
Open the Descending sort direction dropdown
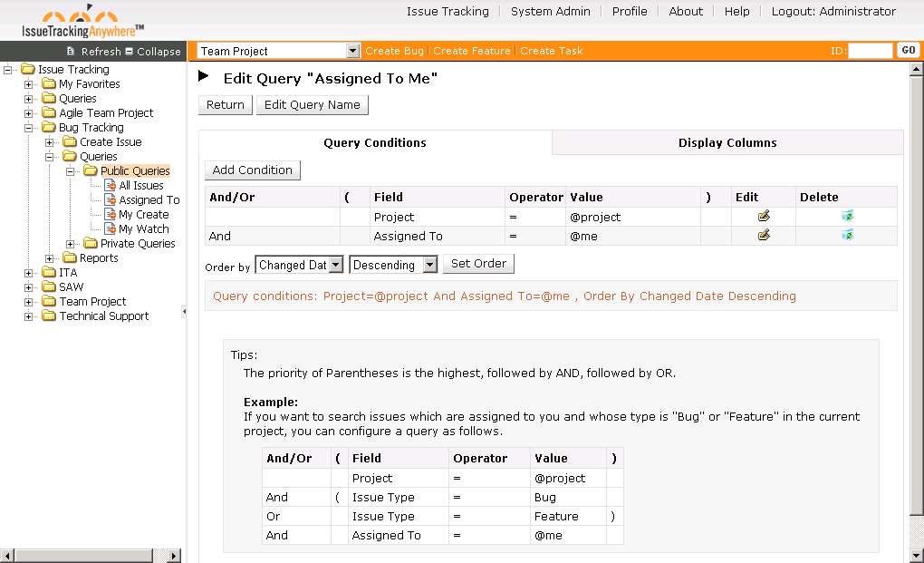pos(429,266)
